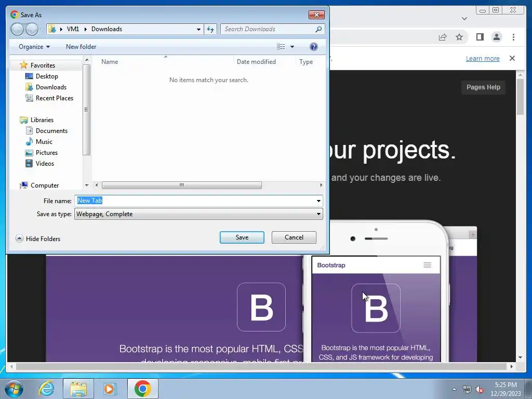Open Recent Places in navigation pane

coord(54,98)
